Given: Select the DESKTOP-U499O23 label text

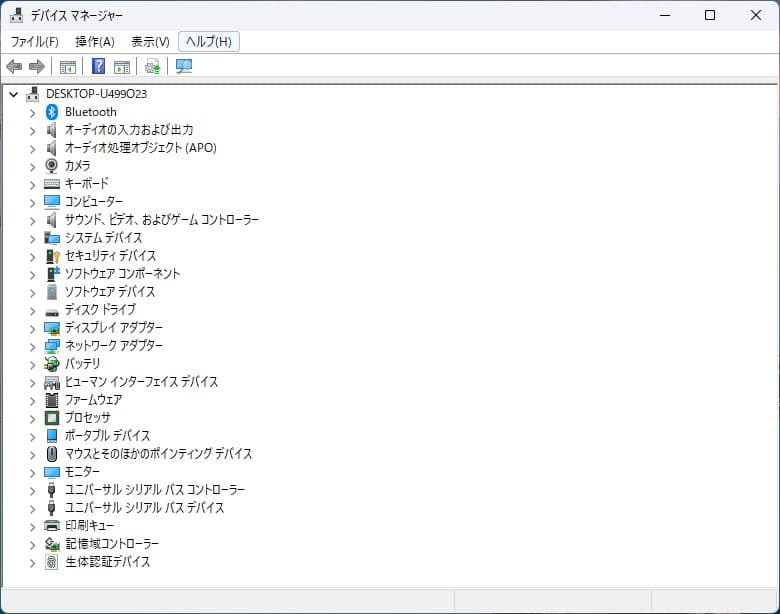Looking at the screenshot, I should (97, 94).
